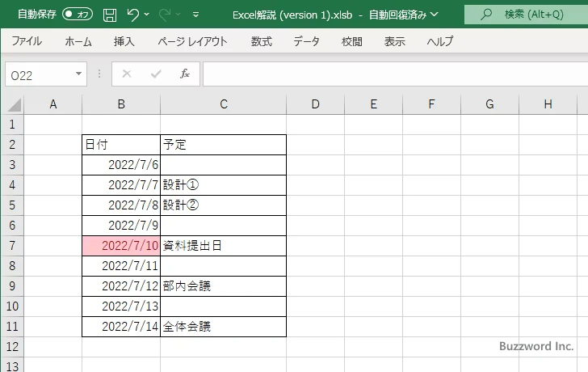Click the search magnifier icon
The image size is (588, 372).
point(486,15)
